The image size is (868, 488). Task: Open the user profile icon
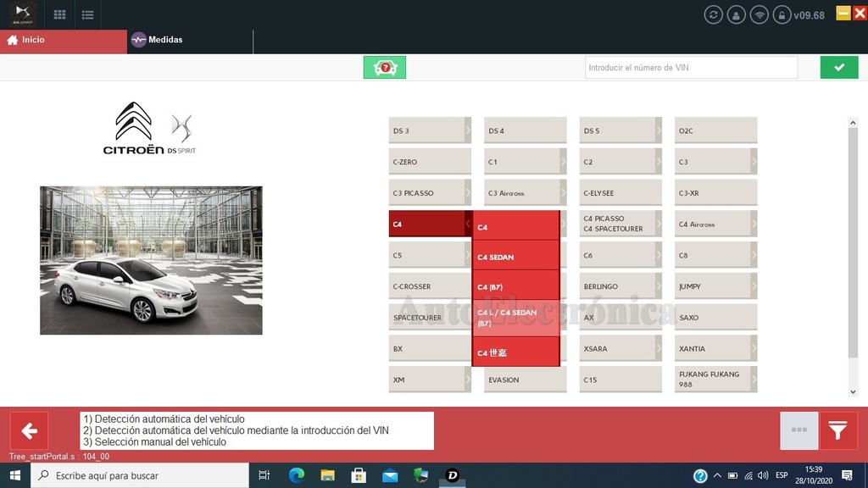(737, 15)
